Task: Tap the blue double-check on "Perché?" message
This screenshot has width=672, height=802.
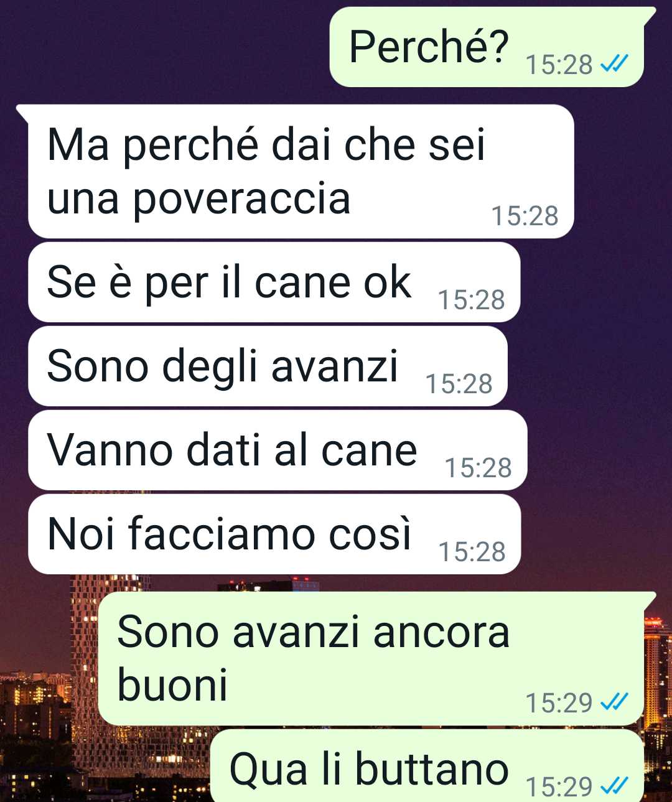Action: [614, 63]
